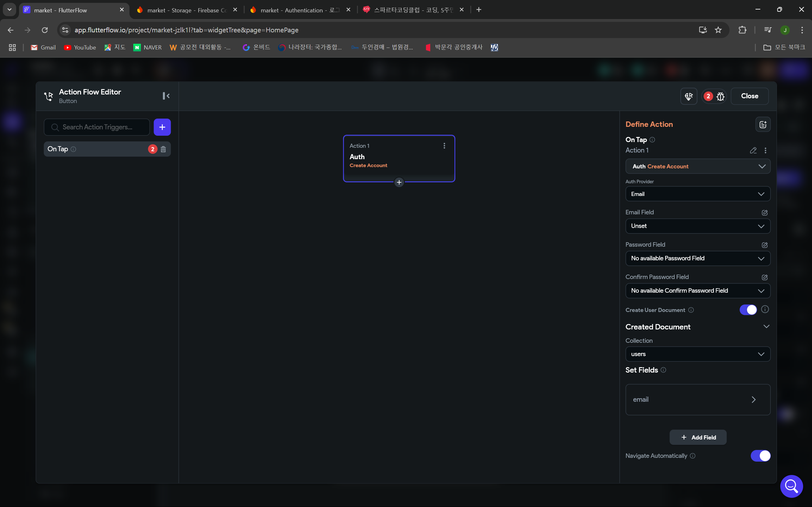Show info about On Tap in Define Action
Screen dimensions: 812x507
tap(652, 140)
